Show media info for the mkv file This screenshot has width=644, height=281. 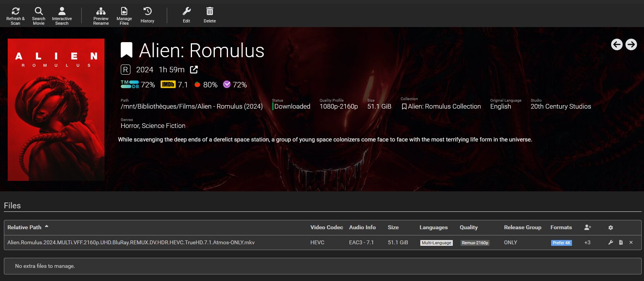tap(621, 242)
